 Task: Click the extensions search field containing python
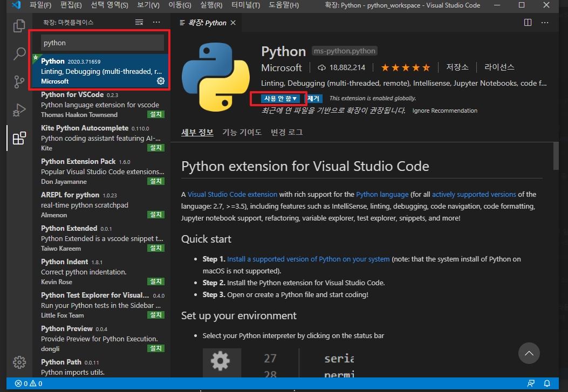tap(102, 43)
